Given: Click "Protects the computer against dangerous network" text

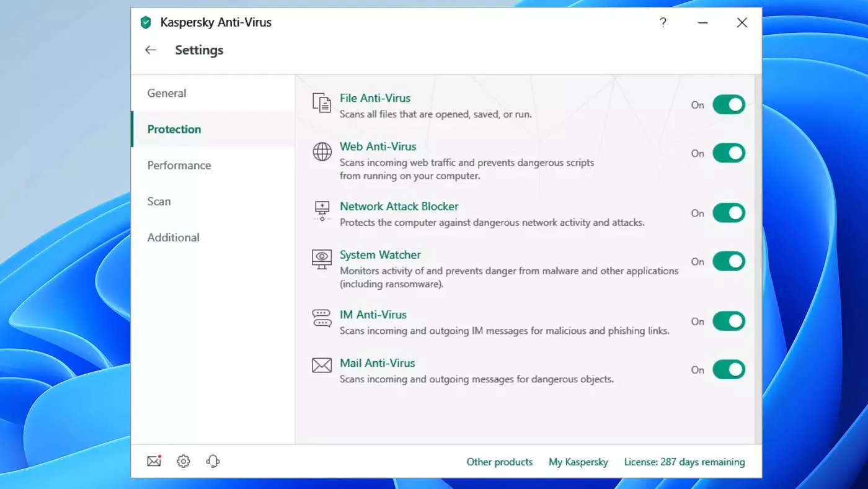Looking at the screenshot, I should click(492, 222).
